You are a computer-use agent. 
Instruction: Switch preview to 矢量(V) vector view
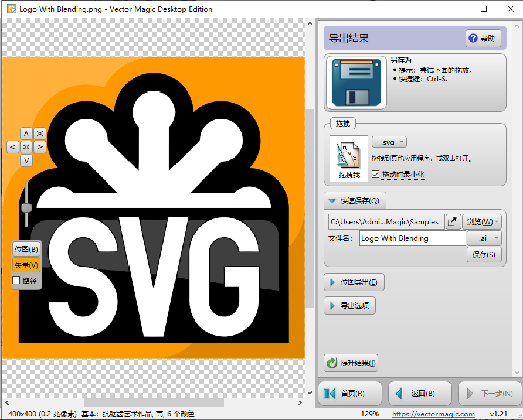(26, 265)
